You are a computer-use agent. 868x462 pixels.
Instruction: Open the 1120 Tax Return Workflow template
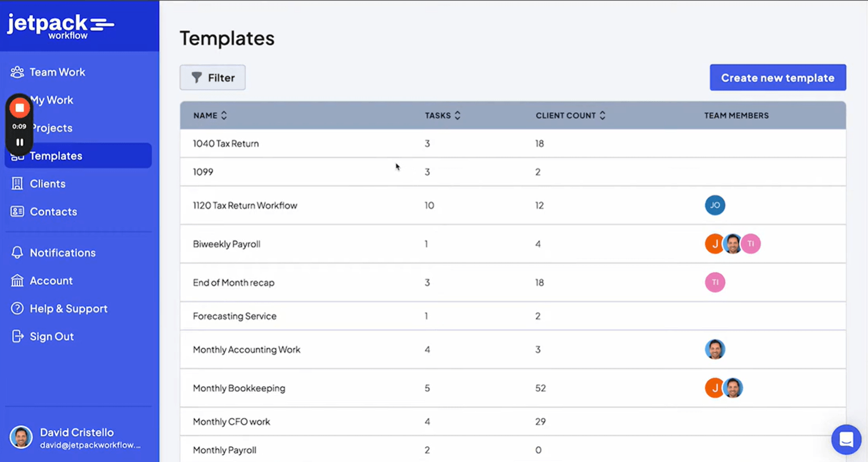[x=245, y=206]
